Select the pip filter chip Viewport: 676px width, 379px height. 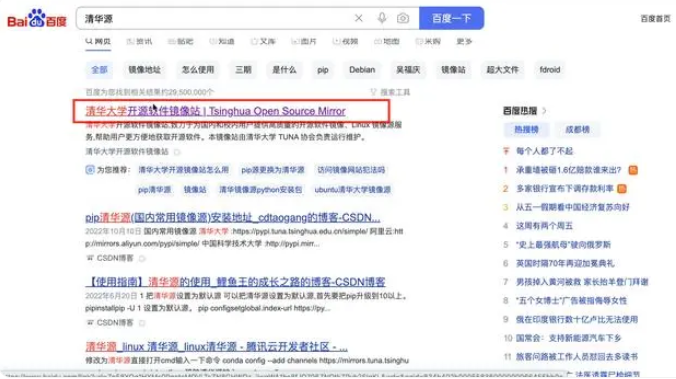click(323, 70)
